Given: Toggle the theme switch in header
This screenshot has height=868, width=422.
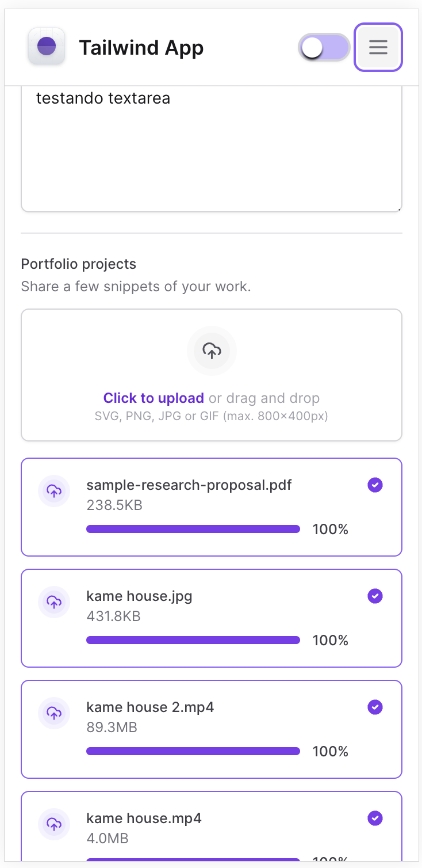Looking at the screenshot, I should pyautogui.click(x=324, y=47).
